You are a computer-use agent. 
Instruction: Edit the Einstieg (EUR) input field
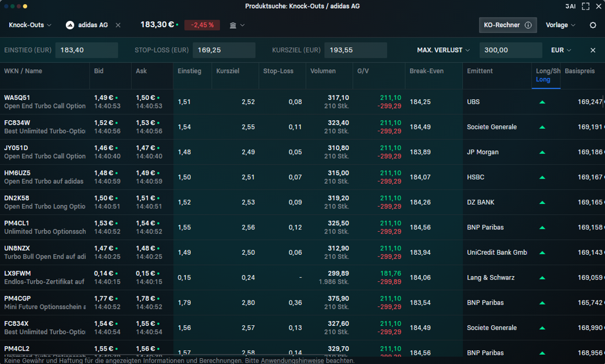[x=87, y=50]
